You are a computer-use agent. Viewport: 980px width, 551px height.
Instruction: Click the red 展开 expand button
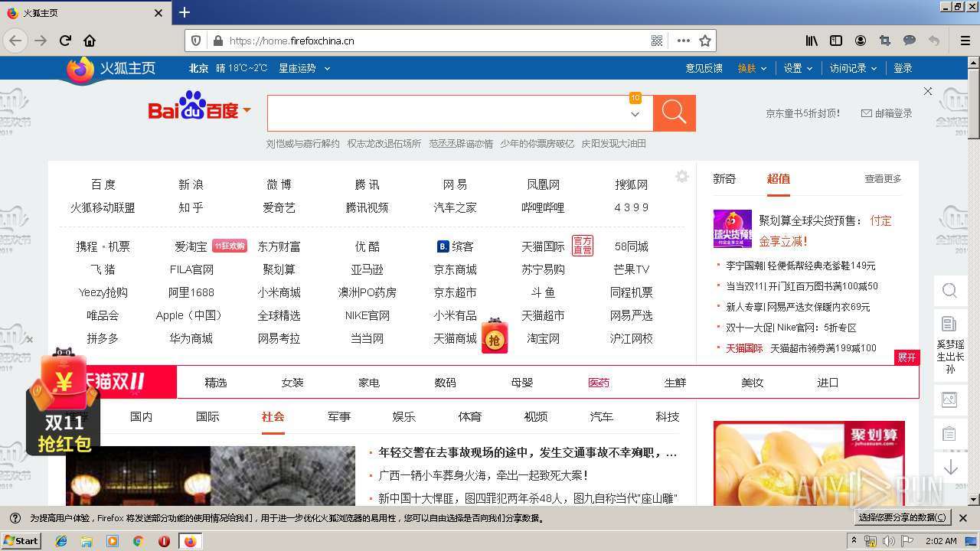tap(906, 357)
